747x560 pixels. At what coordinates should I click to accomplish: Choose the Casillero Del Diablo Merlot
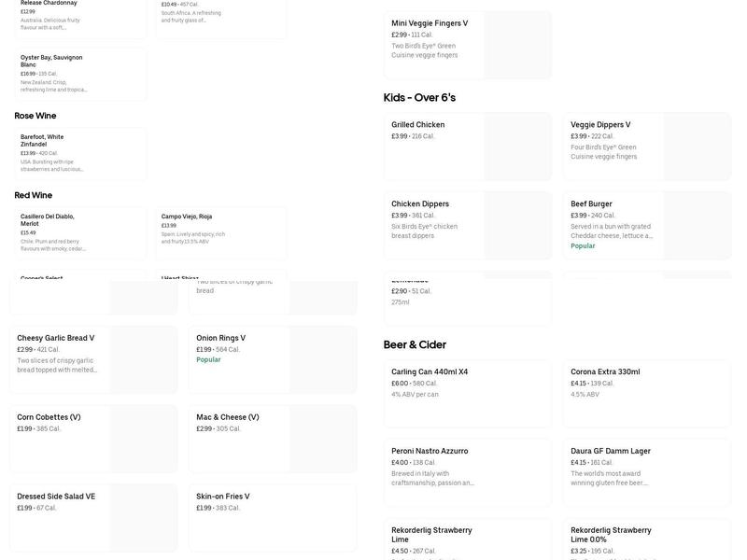click(x=80, y=232)
